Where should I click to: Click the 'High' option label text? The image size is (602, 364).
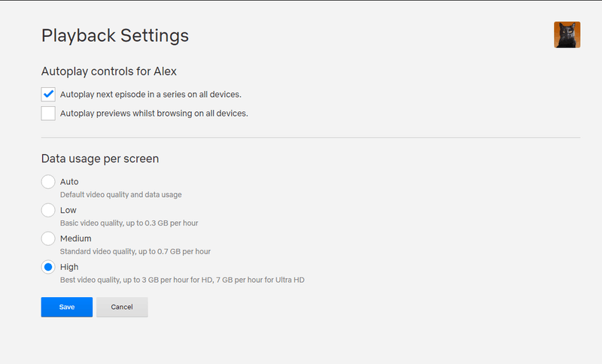69,267
